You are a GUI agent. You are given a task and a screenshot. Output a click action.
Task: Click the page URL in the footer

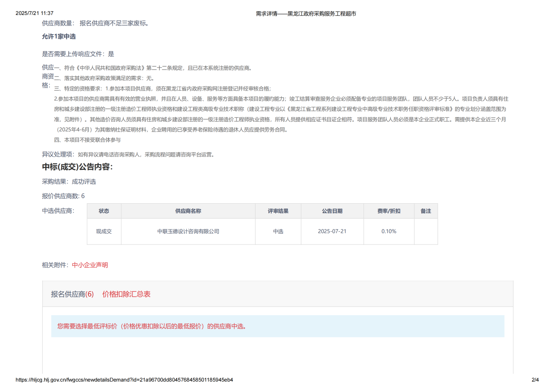coord(124,380)
